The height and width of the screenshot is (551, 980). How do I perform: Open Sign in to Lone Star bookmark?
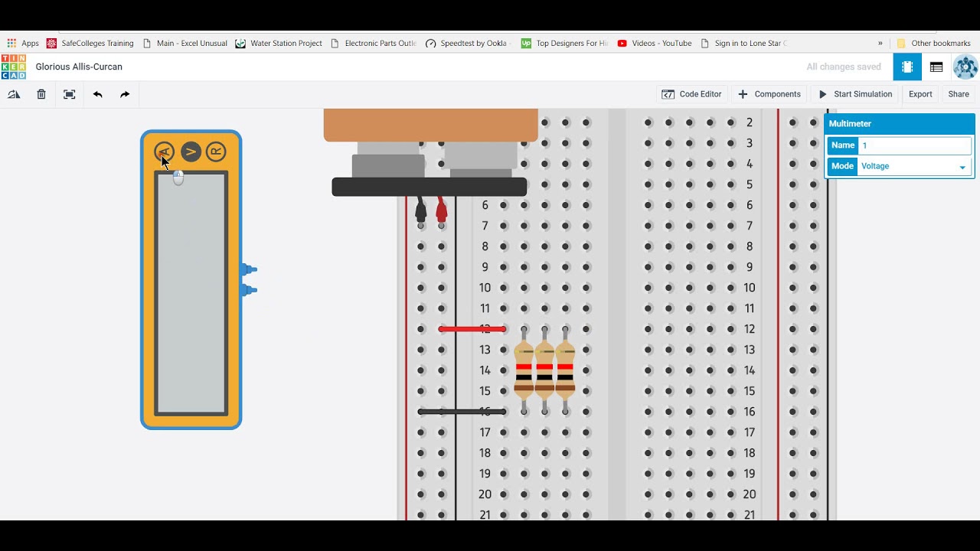pyautogui.click(x=744, y=44)
